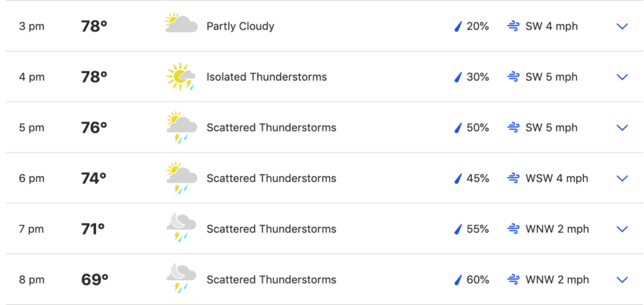Expand the 3 pm forecast details
This screenshot has width=644, height=305.
(x=623, y=26)
